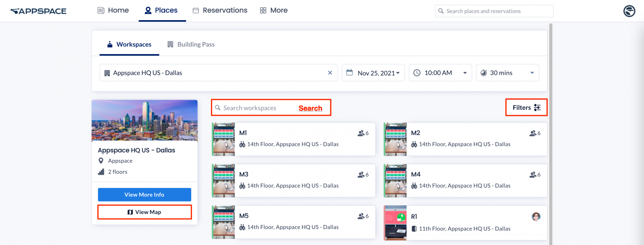The height and width of the screenshot is (245, 644).
Task: Click the magnifier icon in Search workspaces
Action: click(218, 108)
